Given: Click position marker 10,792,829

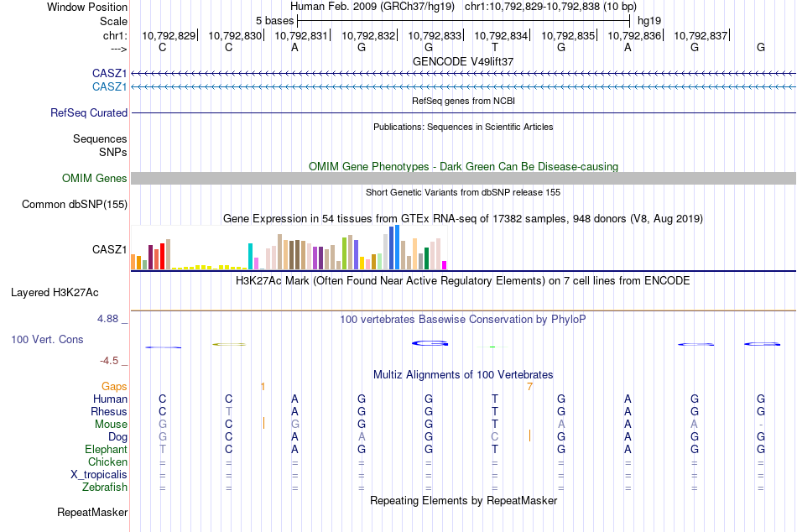Looking at the screenshot, I should pyautogui.click(x=169, y=35).
